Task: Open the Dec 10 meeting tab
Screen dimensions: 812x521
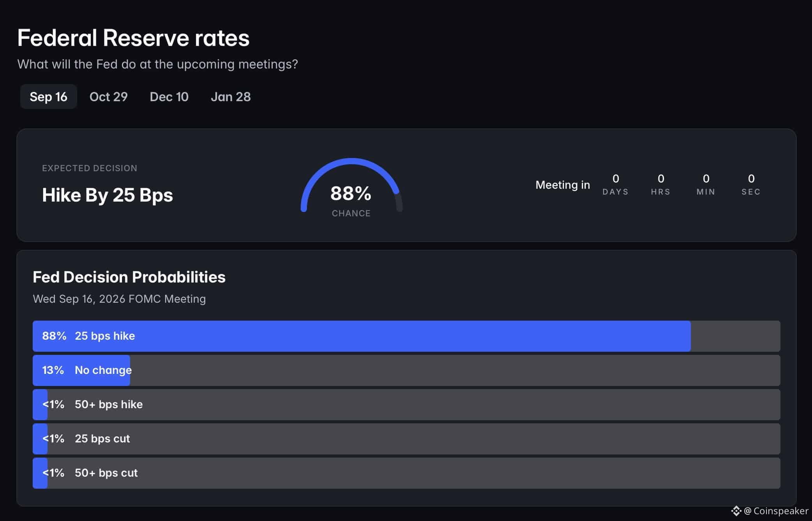Action: click(x=169, y=96)
